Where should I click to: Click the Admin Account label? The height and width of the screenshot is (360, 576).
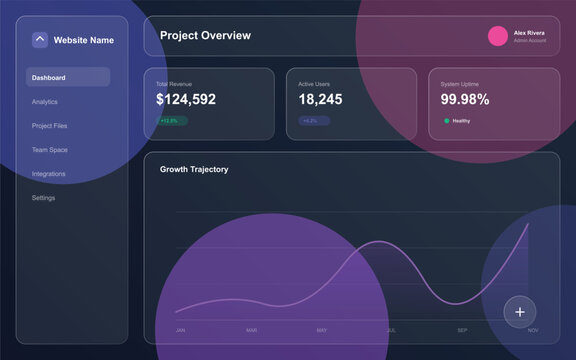[530, 40]
